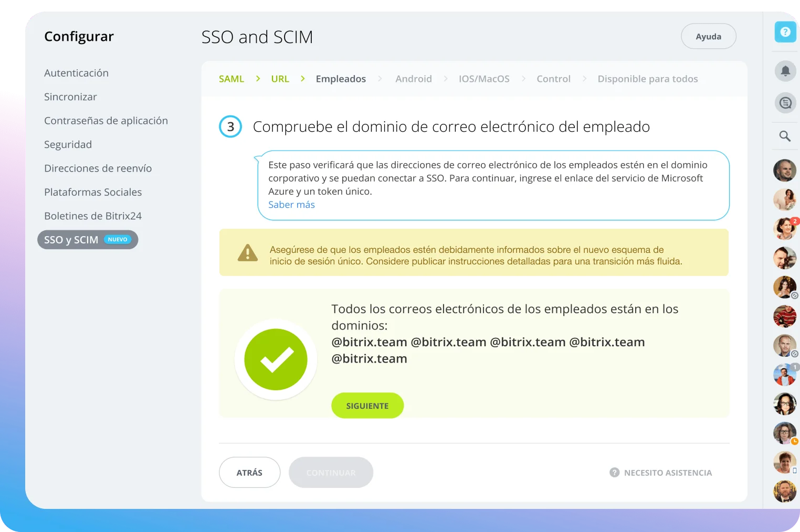Open the blue question mark help widget
This screenshot has height=532, width=800.
click(x=785, y=32)
